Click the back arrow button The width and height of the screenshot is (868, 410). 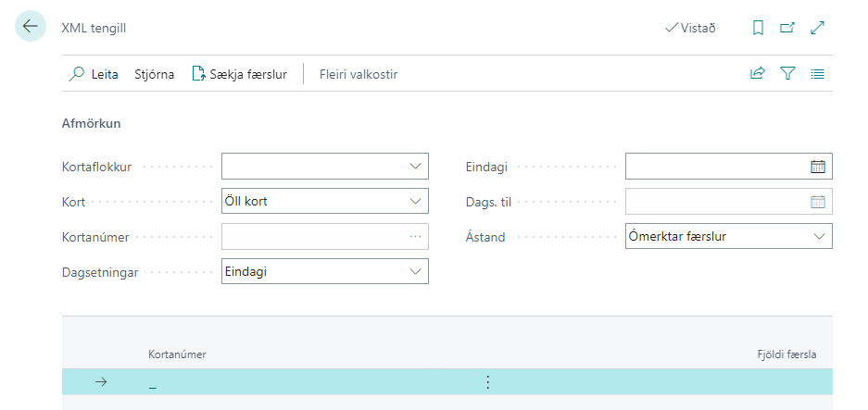[31, 27]
